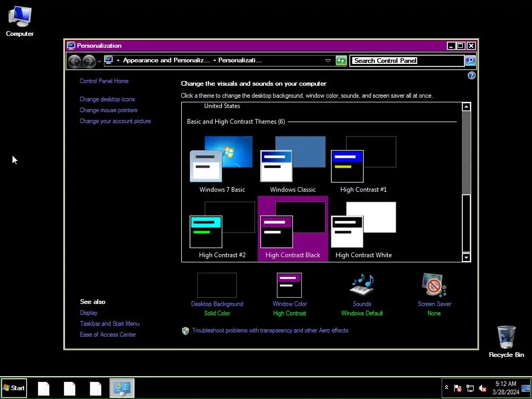Open the Display link under See also
532x399 pixels.
[x=88, y=312]
